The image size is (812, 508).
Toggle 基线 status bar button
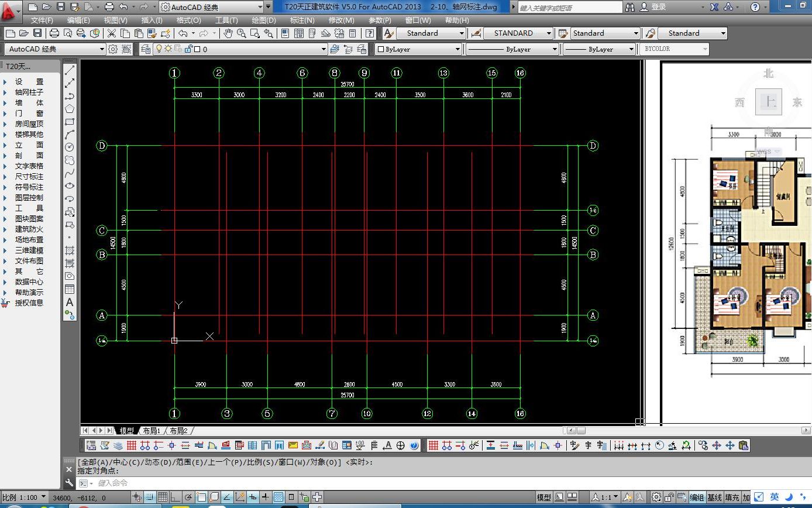pos(714,497)
